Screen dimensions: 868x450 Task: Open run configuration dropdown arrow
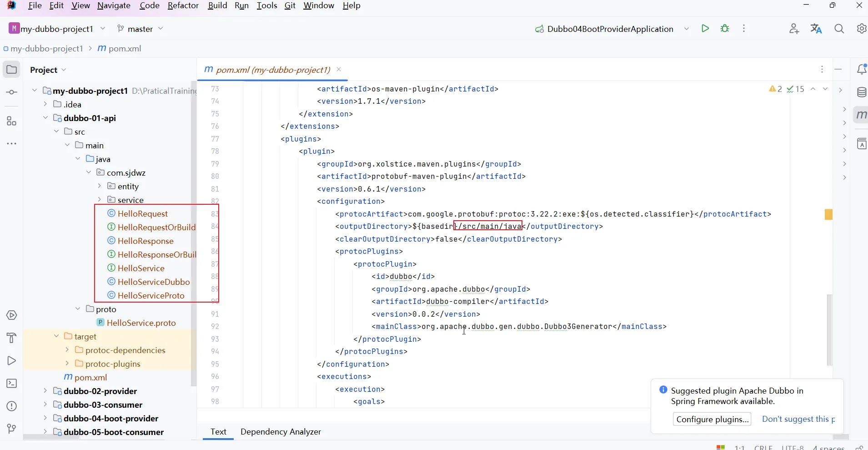tap(687, 29)
